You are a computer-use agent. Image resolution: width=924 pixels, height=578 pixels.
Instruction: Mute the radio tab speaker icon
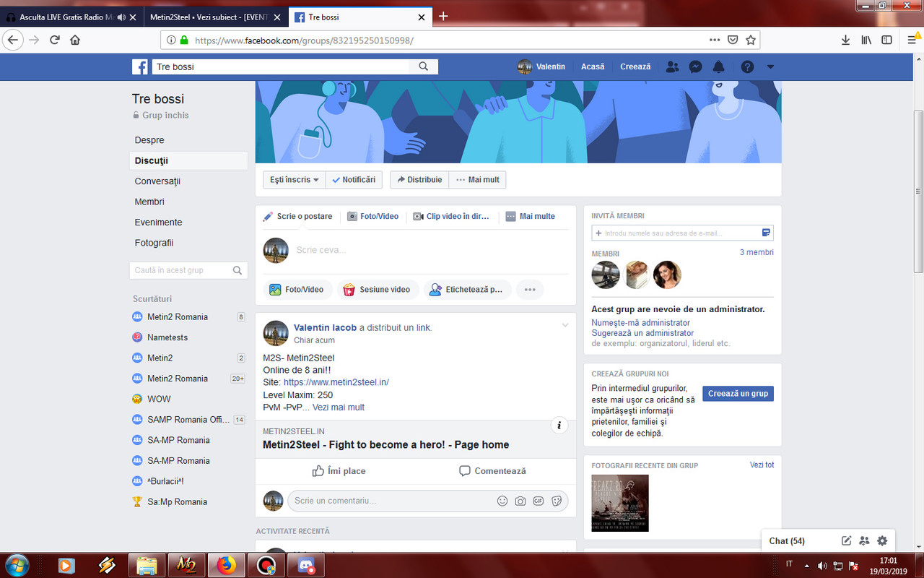tap(121, 17)
